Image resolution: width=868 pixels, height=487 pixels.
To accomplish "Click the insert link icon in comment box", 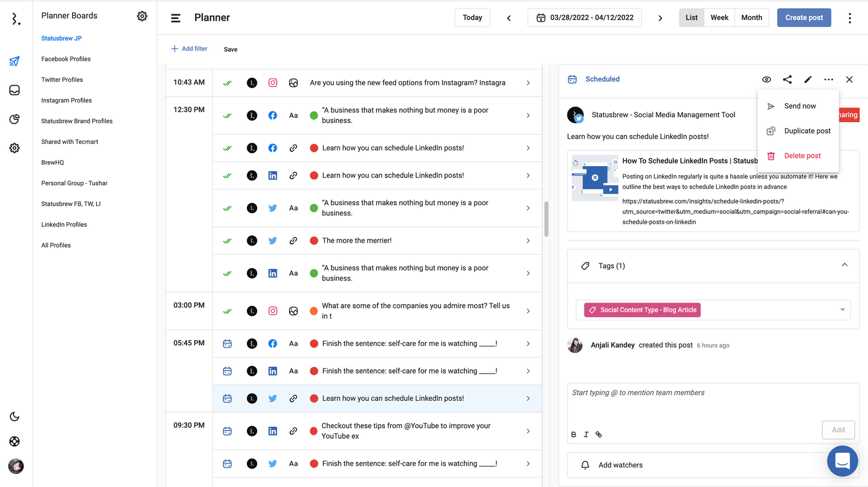I will pos(598,434).
